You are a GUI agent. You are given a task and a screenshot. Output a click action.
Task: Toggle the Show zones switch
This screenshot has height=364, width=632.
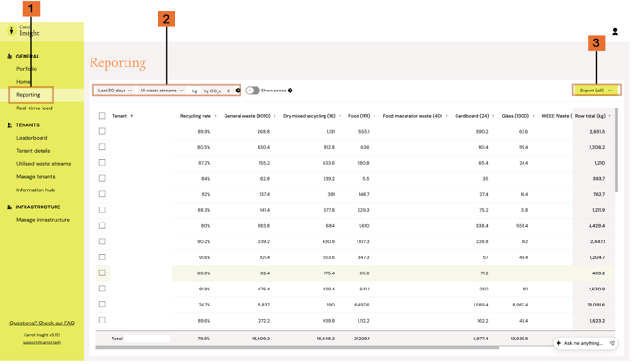(x=253, y=91)
